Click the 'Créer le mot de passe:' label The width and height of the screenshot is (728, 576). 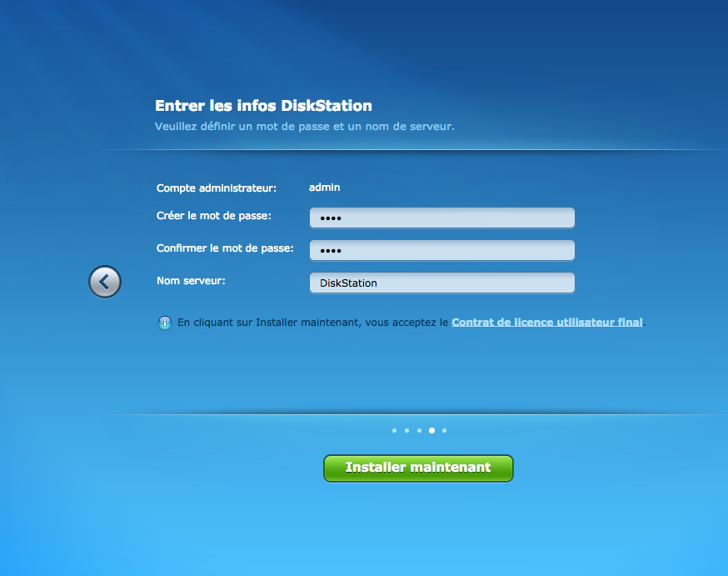pyautogui.click(x=213, y=216)
